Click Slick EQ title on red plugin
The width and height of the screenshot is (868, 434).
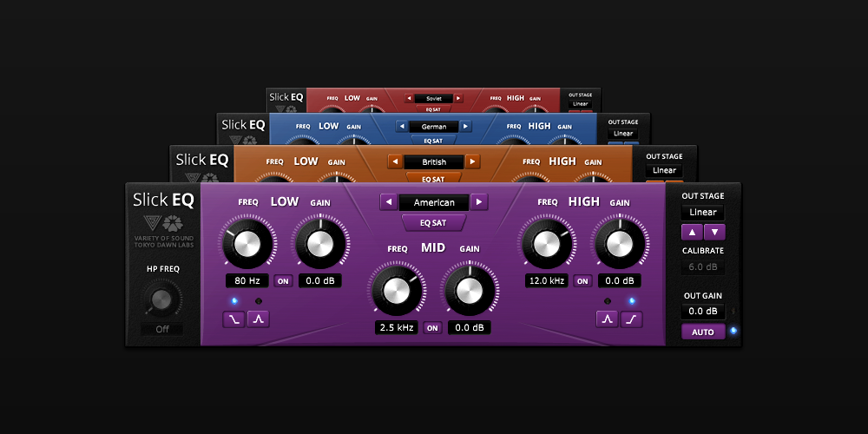[286, 97]
